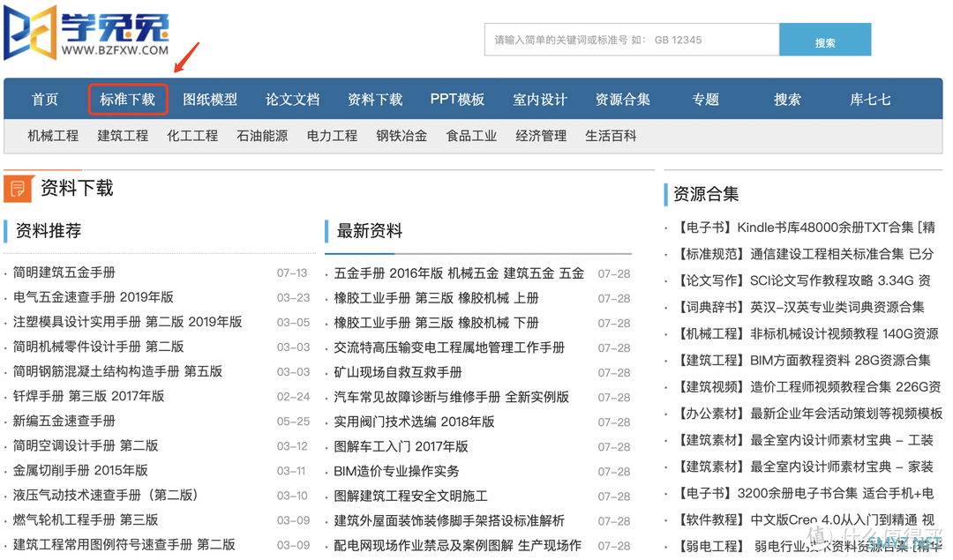Open 最全室内设计师素材宝典 工装 link
The height and width of the screenshot is (560, 953).
tap(806, 440)
